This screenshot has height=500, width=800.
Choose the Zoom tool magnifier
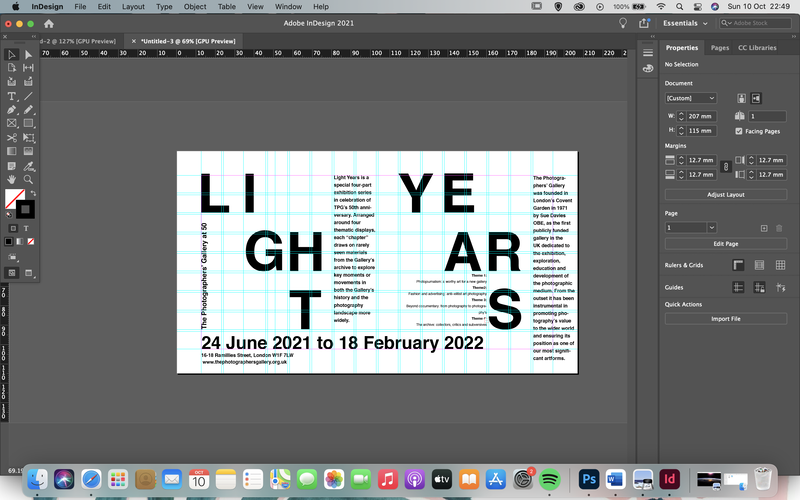coord(29,180)
